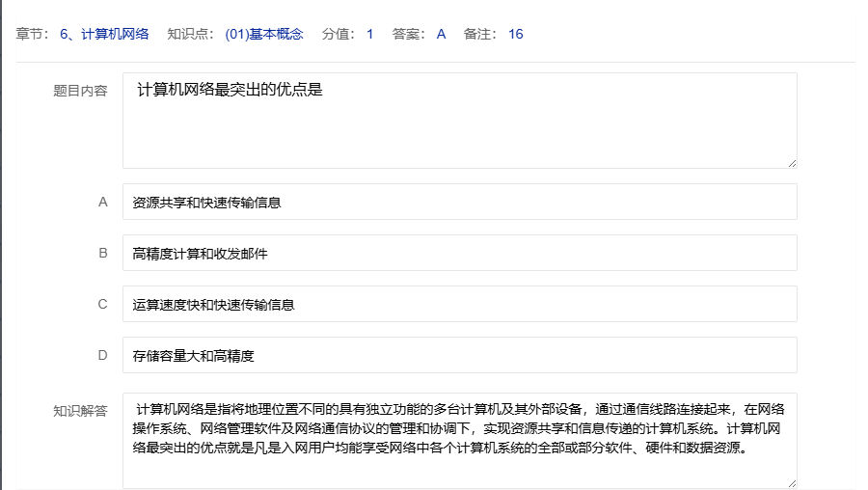
Task: Click the remark value 16 after 备注
Action: [515, 35]
